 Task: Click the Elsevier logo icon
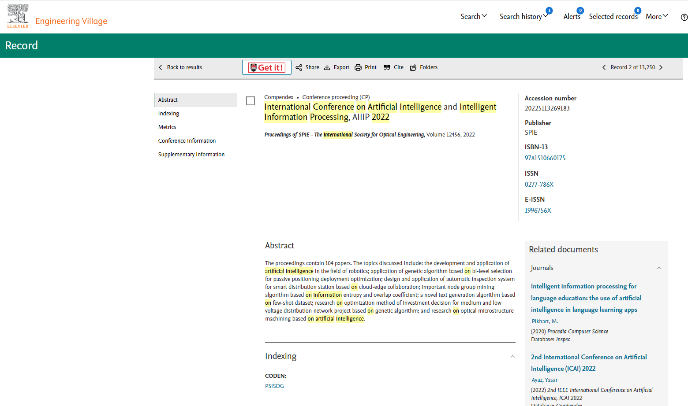18,16
